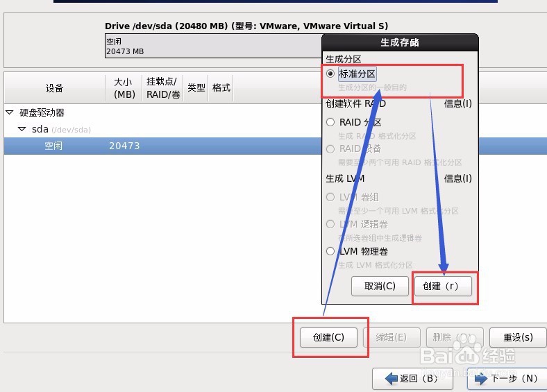Select the 空闲 20473 table row
This screenshot has width=547, height=392.
click(276, 146)
